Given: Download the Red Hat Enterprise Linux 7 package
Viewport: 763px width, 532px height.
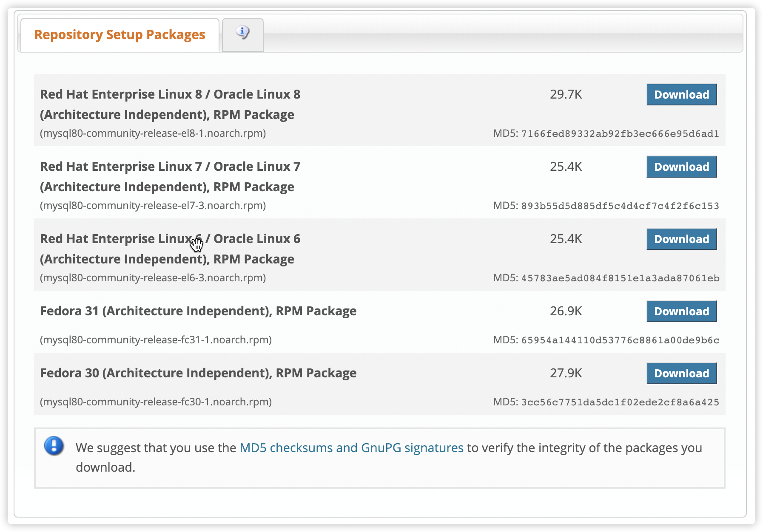Looking at the screenshot, I should point(681,167).
